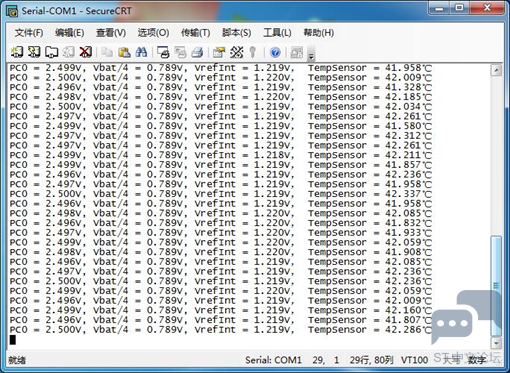Open the 帮助(H) menu

tap(319, 33)
